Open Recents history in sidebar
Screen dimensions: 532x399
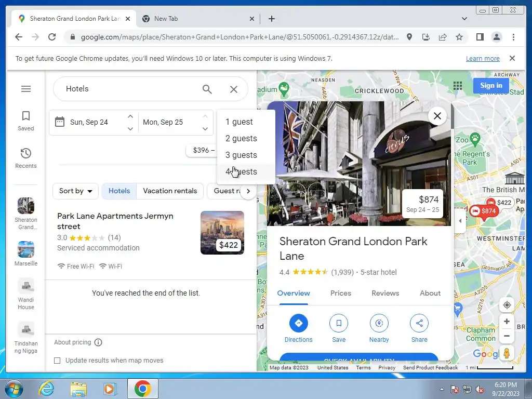coord(26,158)
